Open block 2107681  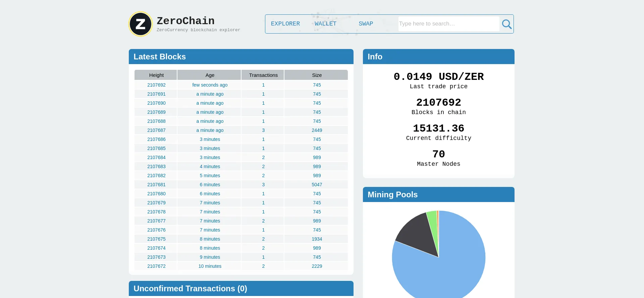pyautogui.click(x=156, y=185)
